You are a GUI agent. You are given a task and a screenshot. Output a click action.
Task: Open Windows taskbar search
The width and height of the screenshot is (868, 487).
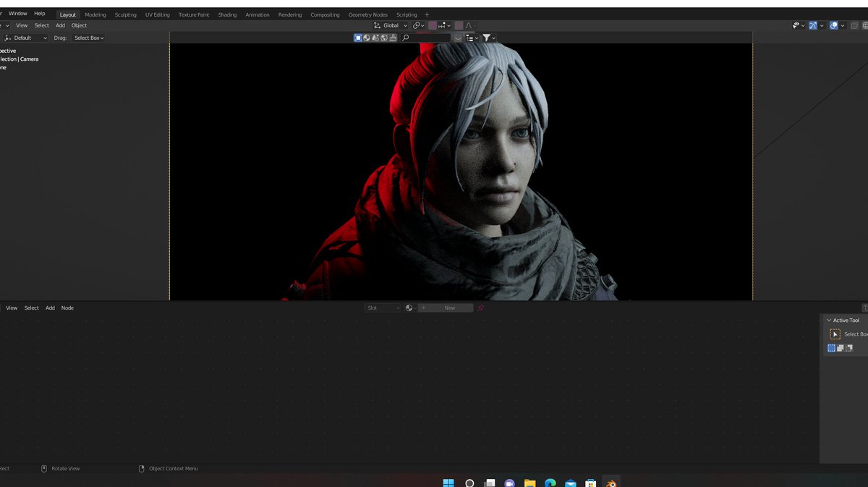pyautogui.click(x=469, y=483)
